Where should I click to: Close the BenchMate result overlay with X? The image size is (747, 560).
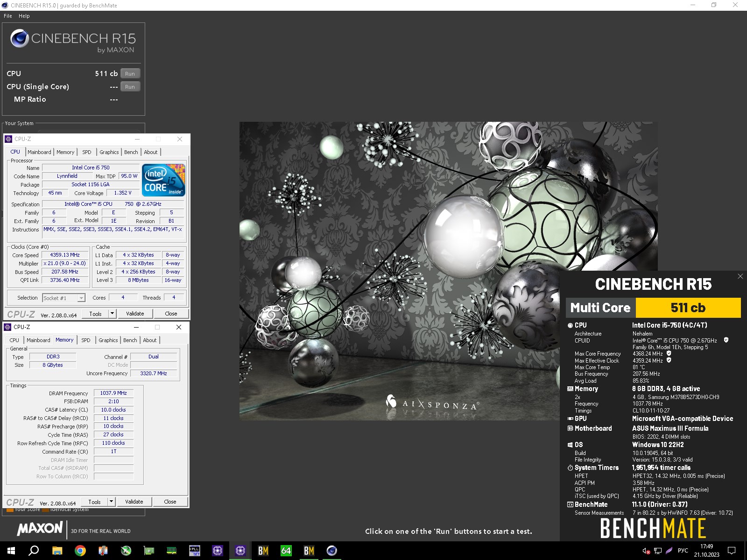tap(740, 276)
